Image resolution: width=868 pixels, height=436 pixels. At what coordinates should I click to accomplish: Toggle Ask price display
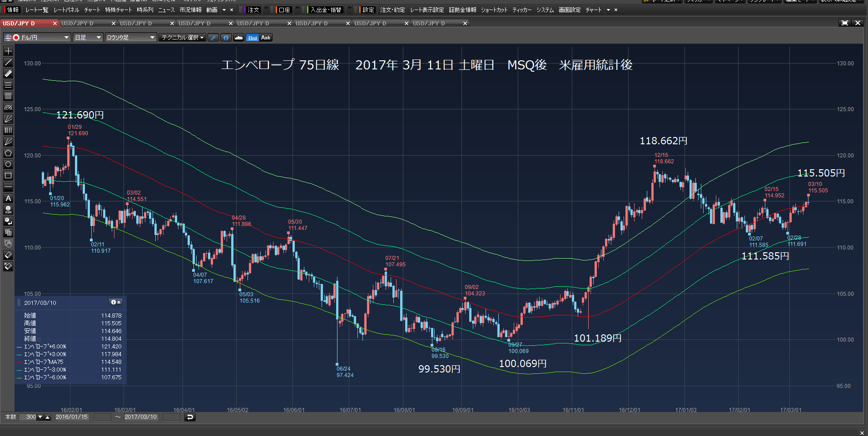(x=266, y=38)
